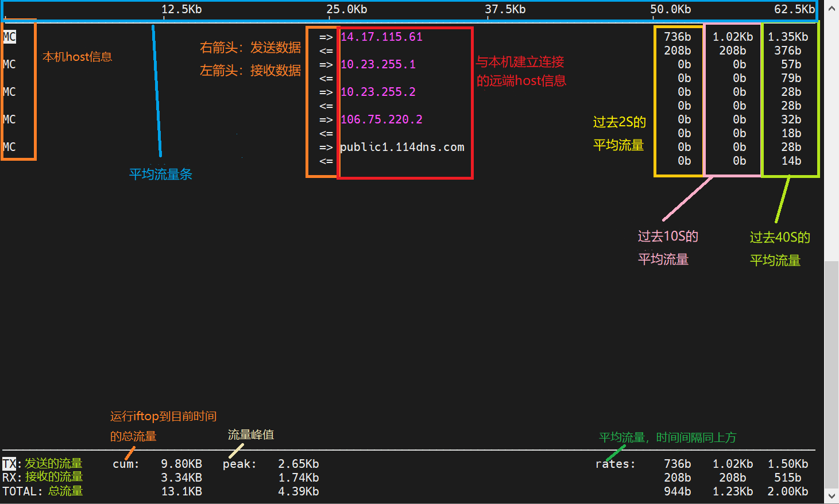The image size is (839, 504).
Task: Click the receive arrow below 14.17.115.61
Action: pos(327,51)
